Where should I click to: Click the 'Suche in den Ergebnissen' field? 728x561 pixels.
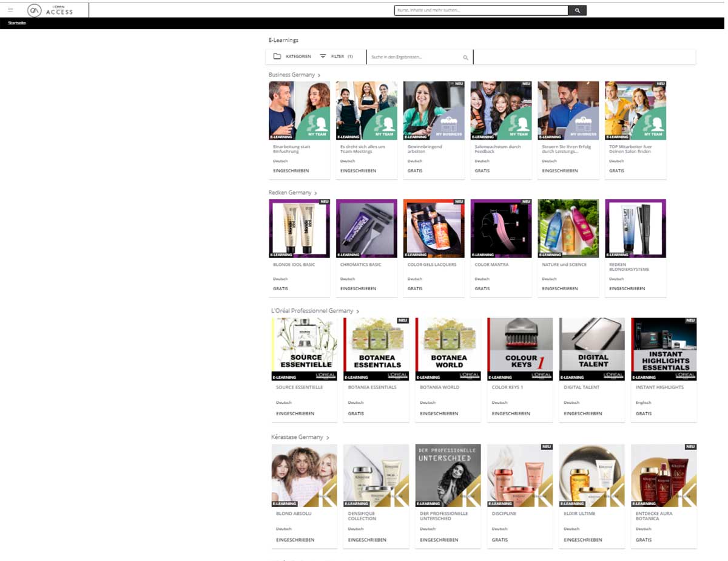point(416,57)
